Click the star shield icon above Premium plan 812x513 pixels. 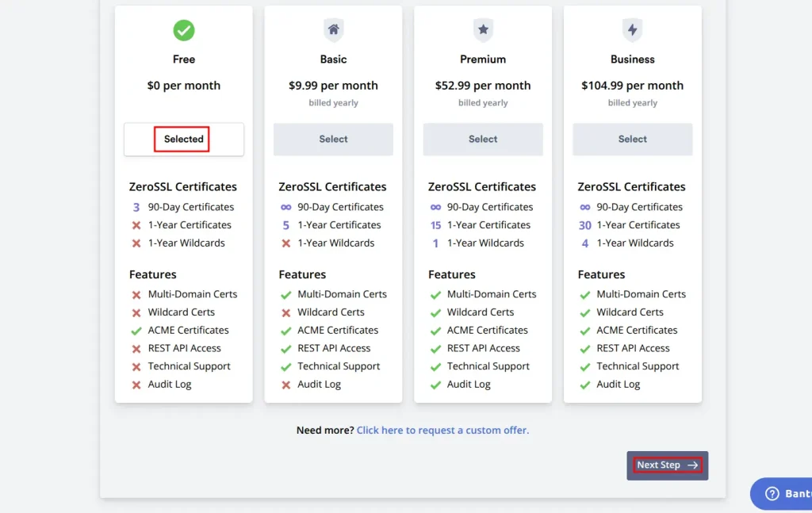[483, 30]
